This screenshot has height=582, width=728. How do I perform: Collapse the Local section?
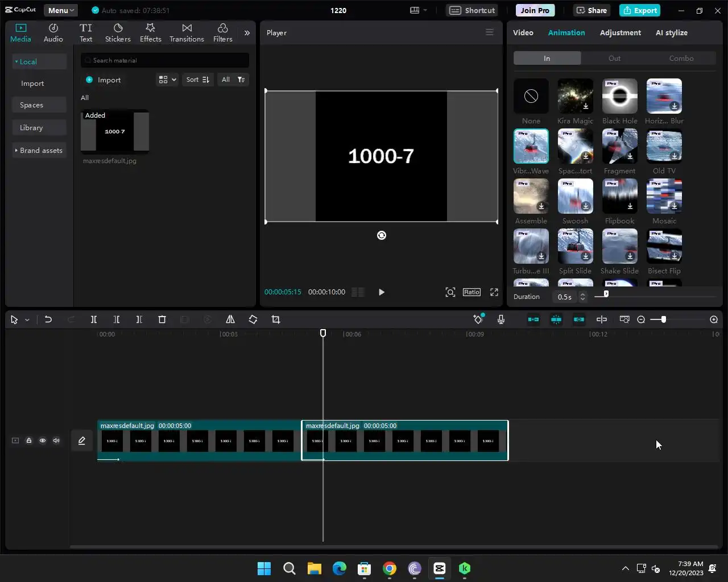[x=39, y=61]
